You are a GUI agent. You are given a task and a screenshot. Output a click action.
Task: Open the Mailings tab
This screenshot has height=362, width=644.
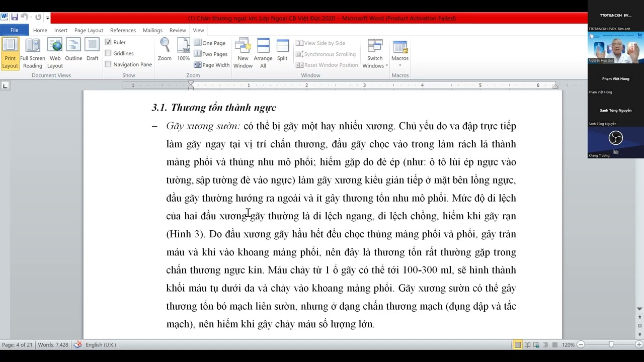click(x=152, y=30)
